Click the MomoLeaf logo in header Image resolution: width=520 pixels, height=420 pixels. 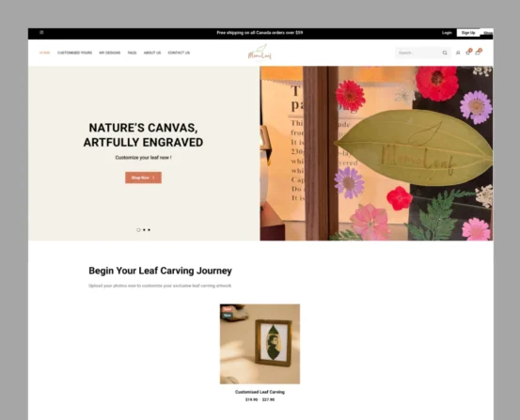(260, 53)
